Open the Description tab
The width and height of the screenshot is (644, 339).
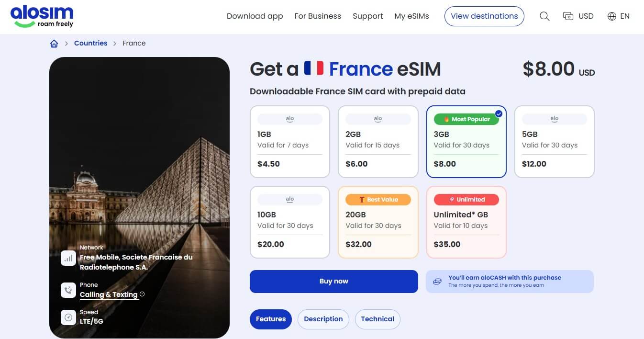[x=323, y=319]
